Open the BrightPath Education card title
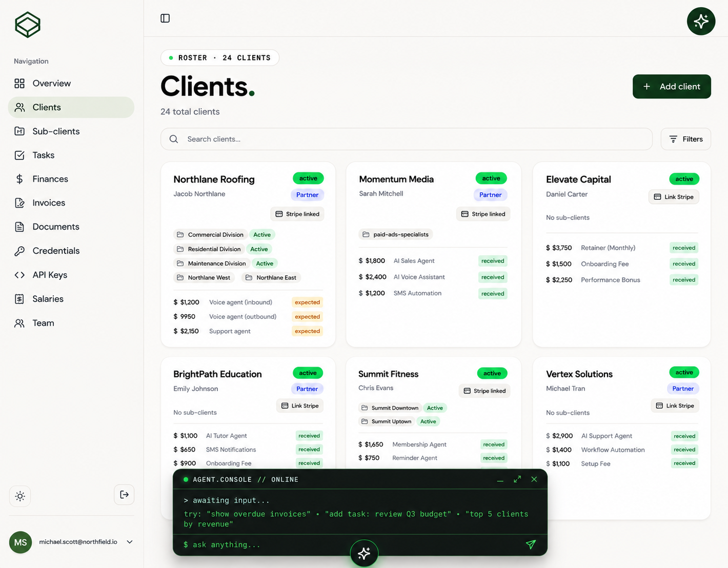This screenshot has width=728, height=568. (217, 374)
